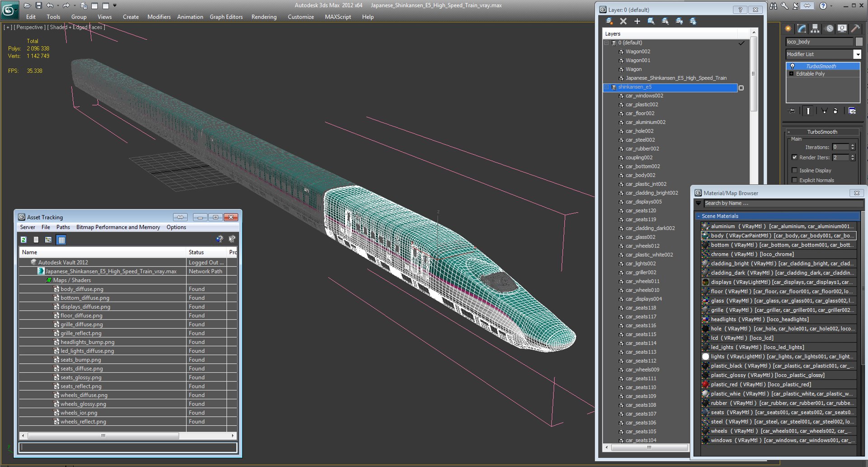Toggle TurboSmooth lightbulb in modifier stack

792,66
